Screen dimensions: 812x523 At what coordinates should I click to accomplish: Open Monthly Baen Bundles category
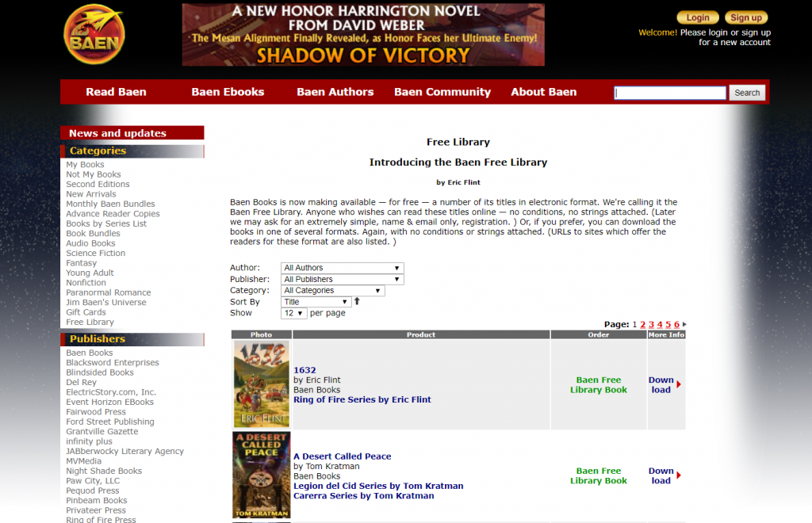point(110,204)
